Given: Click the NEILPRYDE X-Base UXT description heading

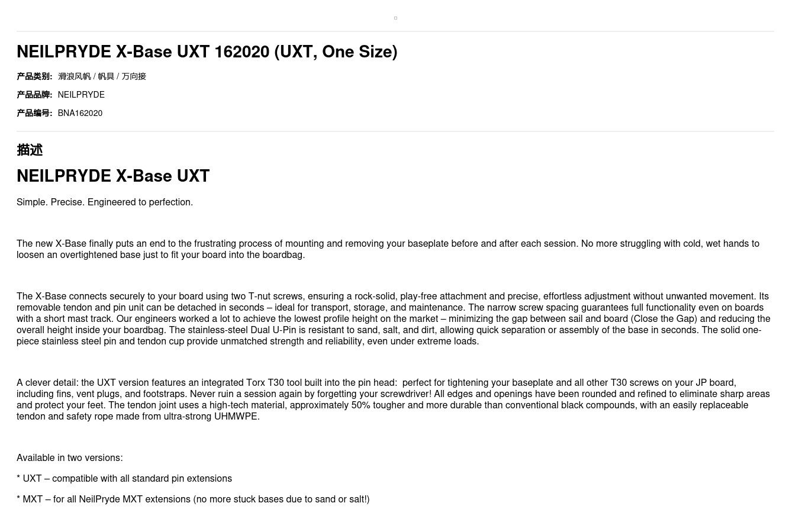Looking at the screenshot, I should 113,176.
